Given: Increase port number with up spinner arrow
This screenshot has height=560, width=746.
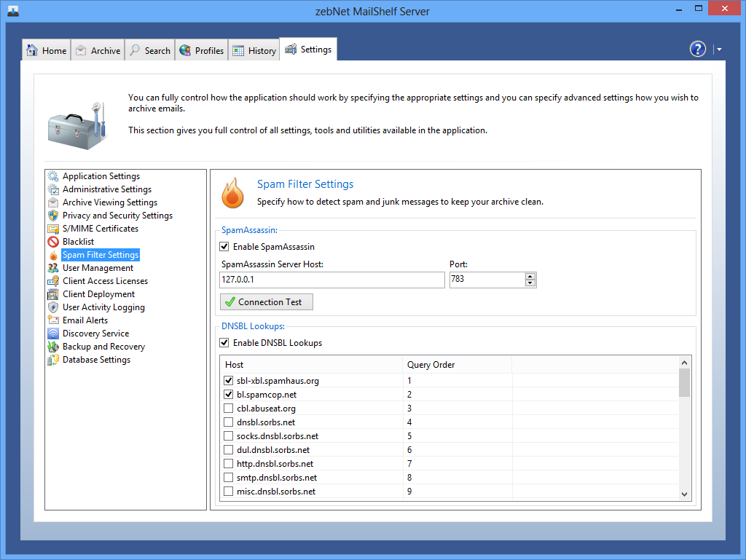Looking at the screenshot, I should point(530,277).
